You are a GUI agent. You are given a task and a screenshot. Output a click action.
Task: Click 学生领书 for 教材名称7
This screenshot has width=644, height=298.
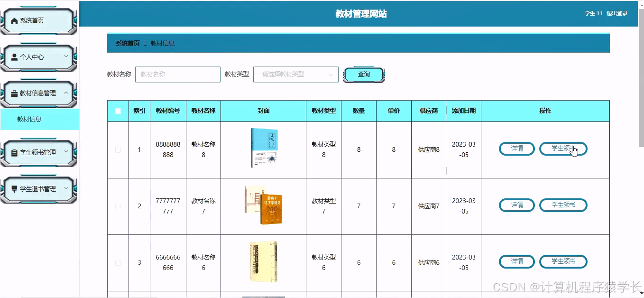click(563, 205)
